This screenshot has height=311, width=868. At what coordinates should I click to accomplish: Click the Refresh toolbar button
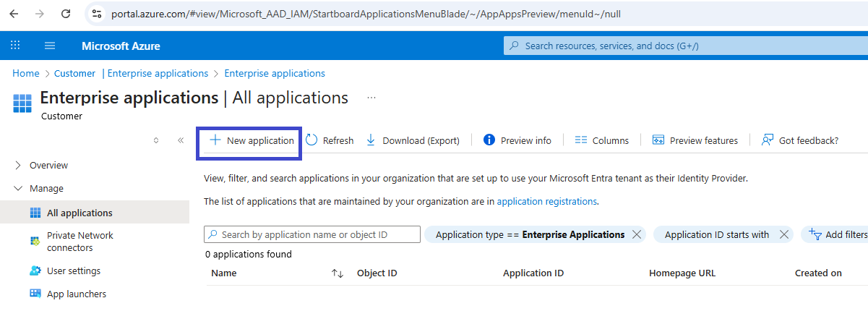[330, 140]
